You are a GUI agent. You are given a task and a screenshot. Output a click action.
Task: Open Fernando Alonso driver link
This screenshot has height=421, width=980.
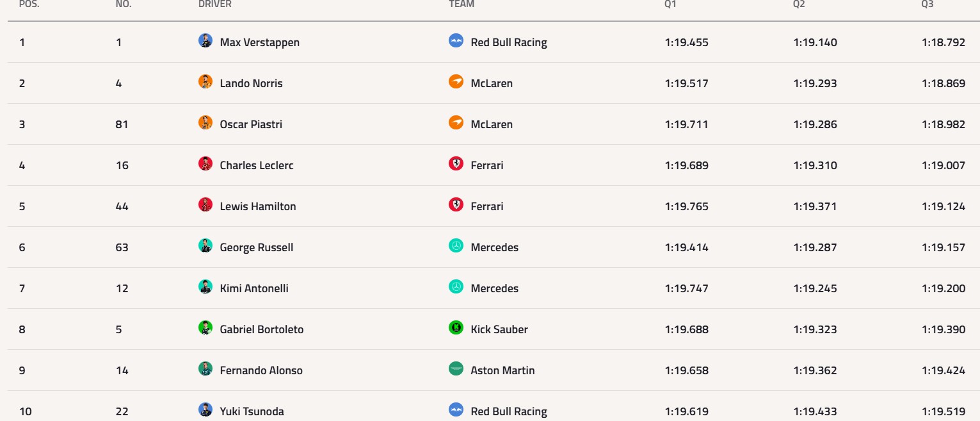261,370
